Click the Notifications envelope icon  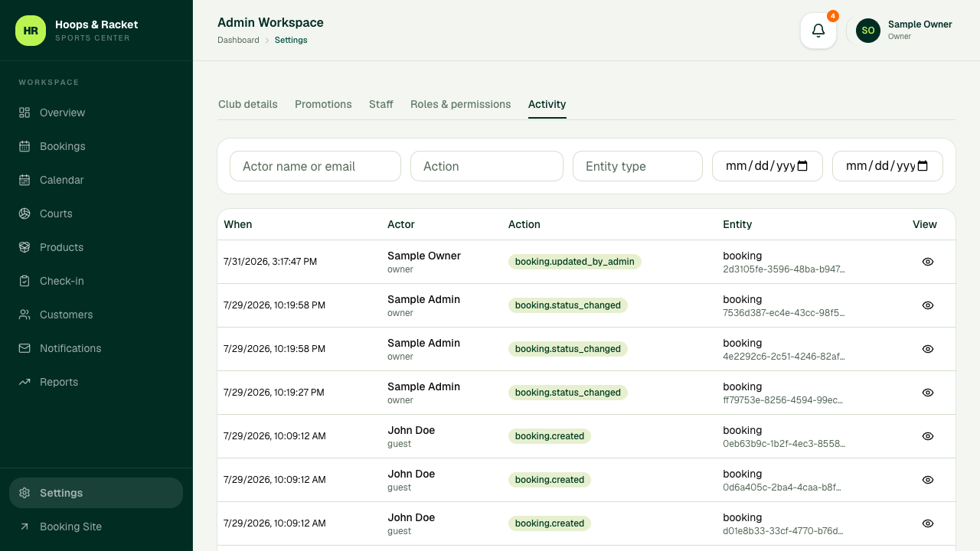(24, 348)
